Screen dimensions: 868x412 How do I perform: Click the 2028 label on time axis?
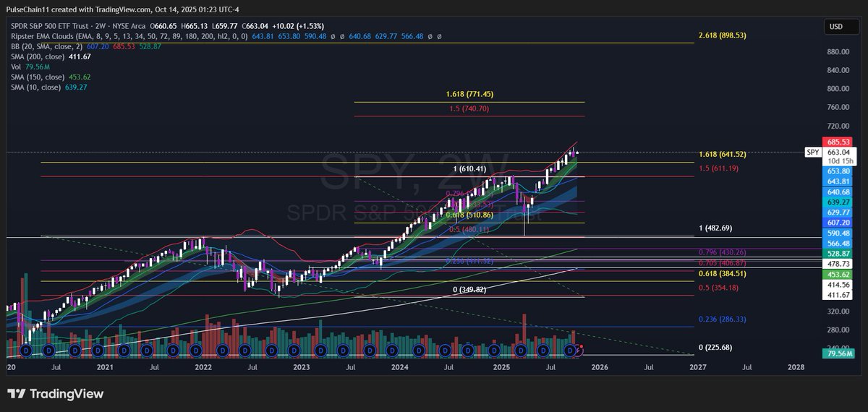pos(796,367)
